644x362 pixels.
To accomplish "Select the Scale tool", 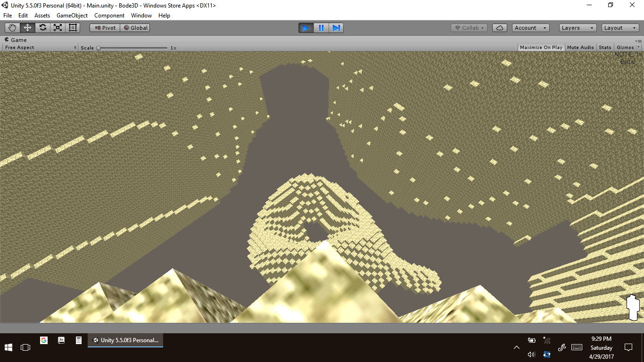I will (58, 28).
